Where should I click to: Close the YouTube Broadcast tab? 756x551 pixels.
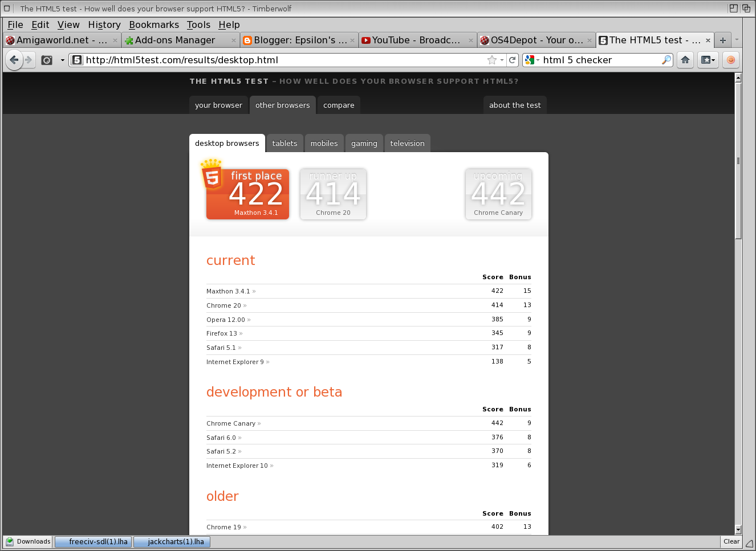coord(471,40)
